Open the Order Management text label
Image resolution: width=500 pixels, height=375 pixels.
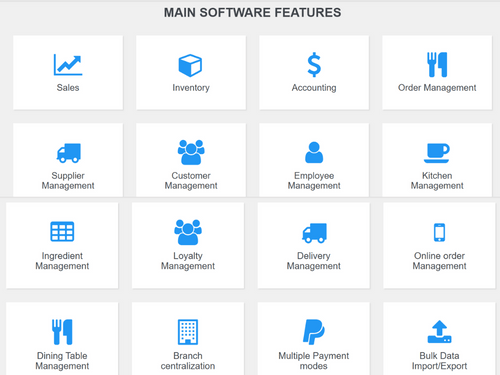pos(437,88)
